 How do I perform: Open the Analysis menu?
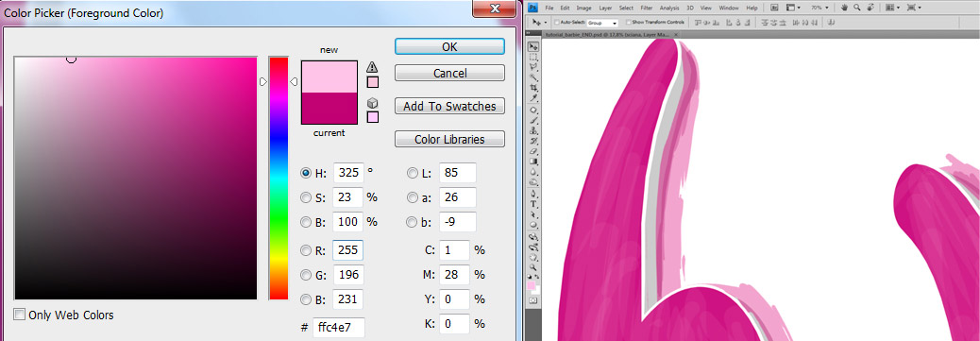point(669,8)
